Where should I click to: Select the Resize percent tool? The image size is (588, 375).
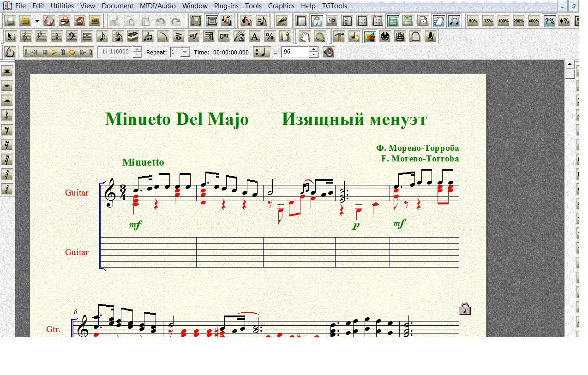coord(270,36)
